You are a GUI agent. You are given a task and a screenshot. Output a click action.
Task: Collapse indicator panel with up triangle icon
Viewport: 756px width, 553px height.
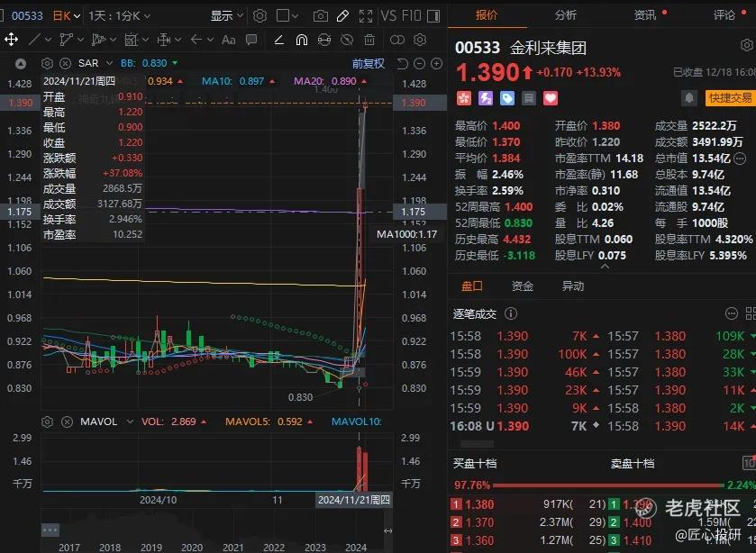(x=20, y=64)
